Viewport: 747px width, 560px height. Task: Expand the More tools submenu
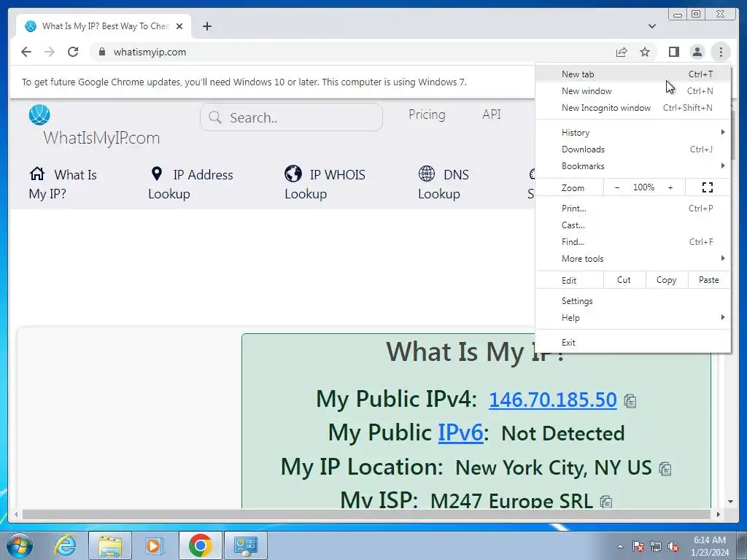(x=632, y=259)
